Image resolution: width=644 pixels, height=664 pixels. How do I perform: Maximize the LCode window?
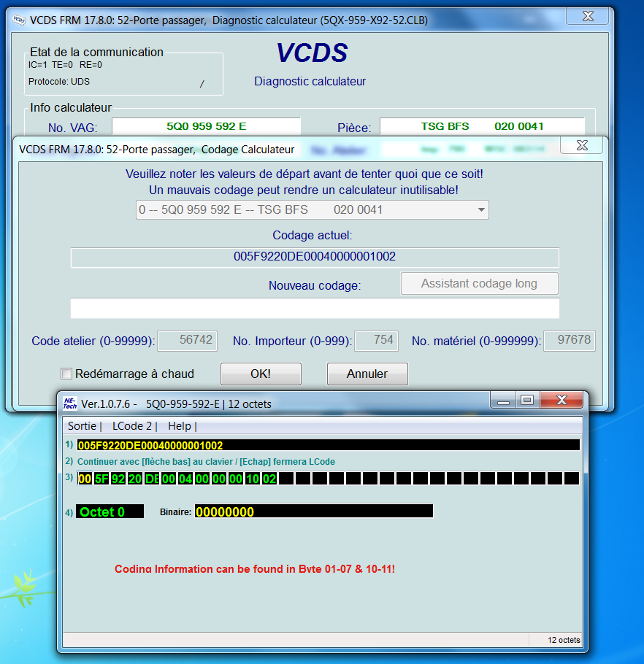526,400
